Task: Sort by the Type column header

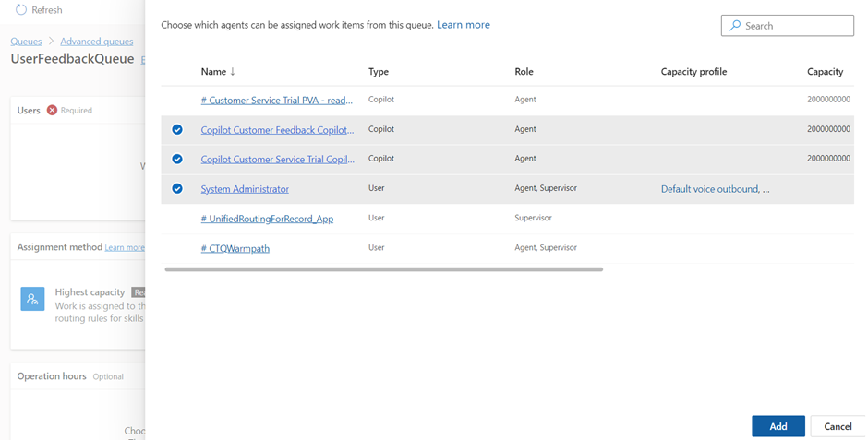Action: click(x=379, y=72)
